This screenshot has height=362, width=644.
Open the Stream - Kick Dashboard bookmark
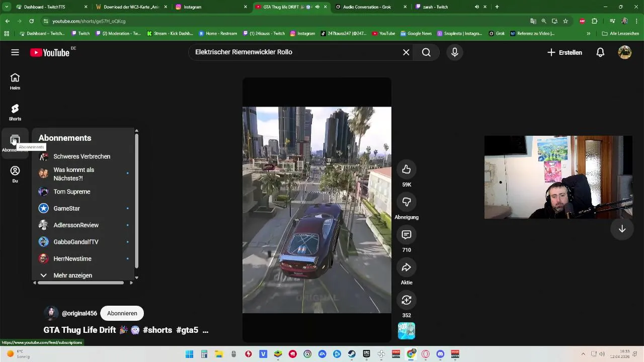coord(170,34)
